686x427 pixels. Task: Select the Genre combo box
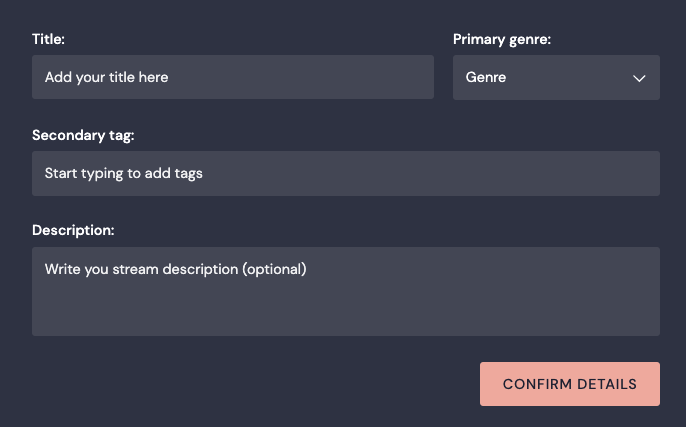coord(556,77)
